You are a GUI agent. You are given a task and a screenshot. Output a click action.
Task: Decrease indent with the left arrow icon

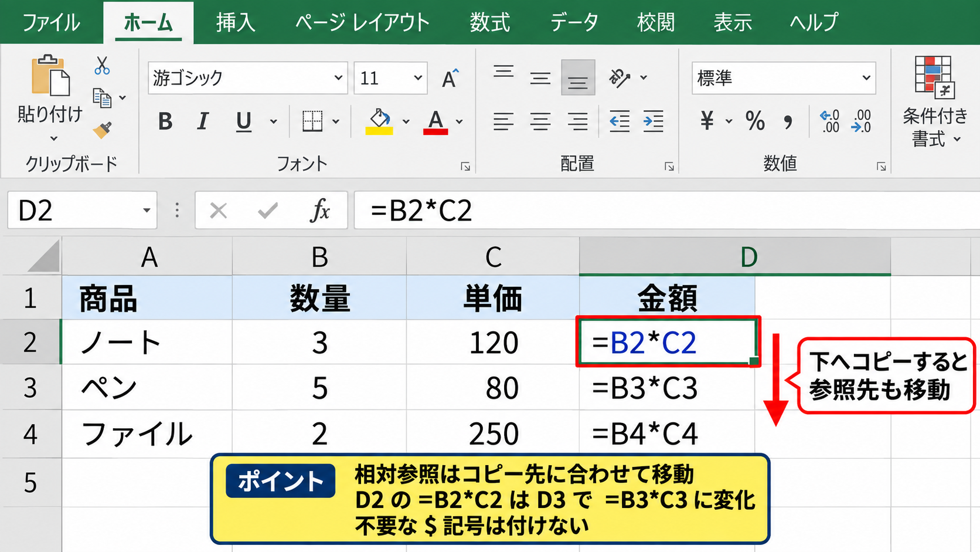point(620,121)
